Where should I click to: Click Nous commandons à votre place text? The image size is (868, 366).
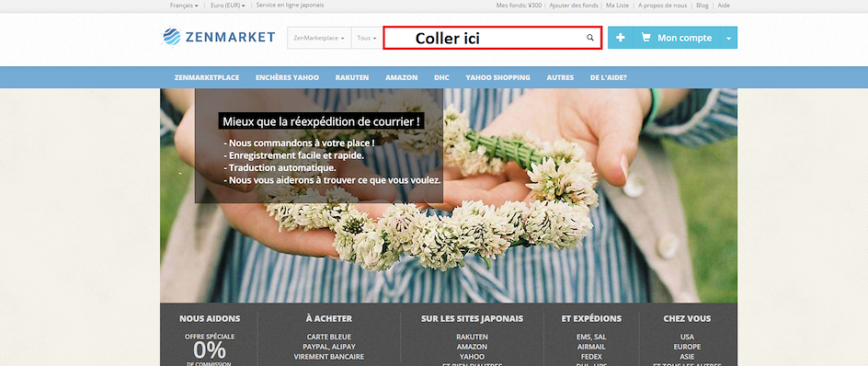299,143
